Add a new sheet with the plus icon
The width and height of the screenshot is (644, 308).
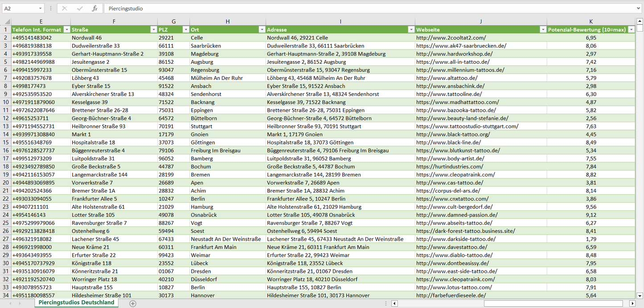[x=132, y=303]
